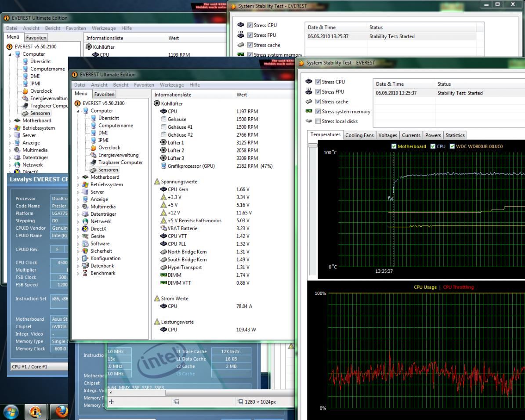Open Favoriten tab in front EVEREST window

pos(104,94)
